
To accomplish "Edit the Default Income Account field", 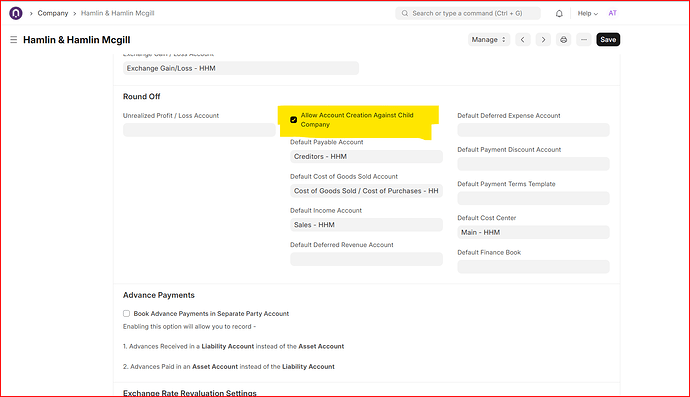I will coord(366,224).
